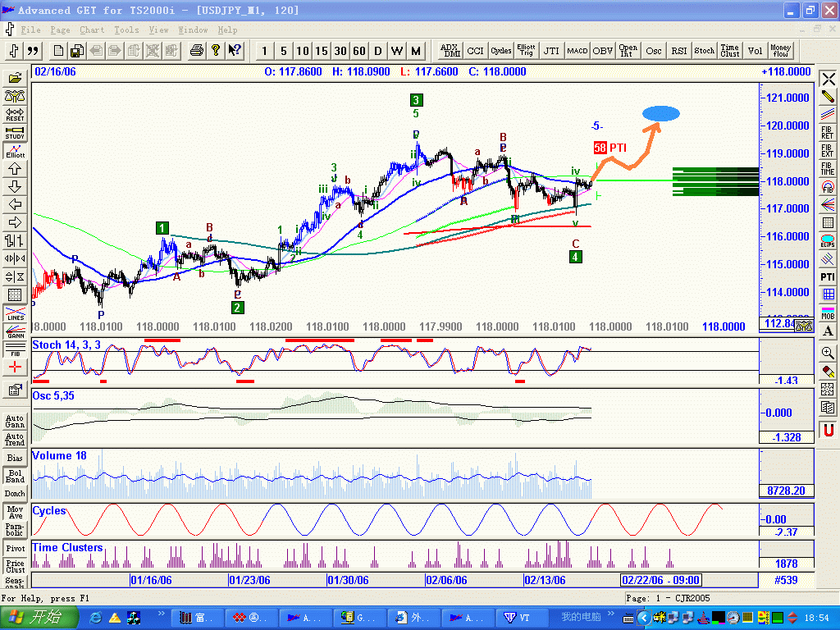This screenshot has height=630, width=840.
Task: Open the File menu
Action: [x=30, y=30]
